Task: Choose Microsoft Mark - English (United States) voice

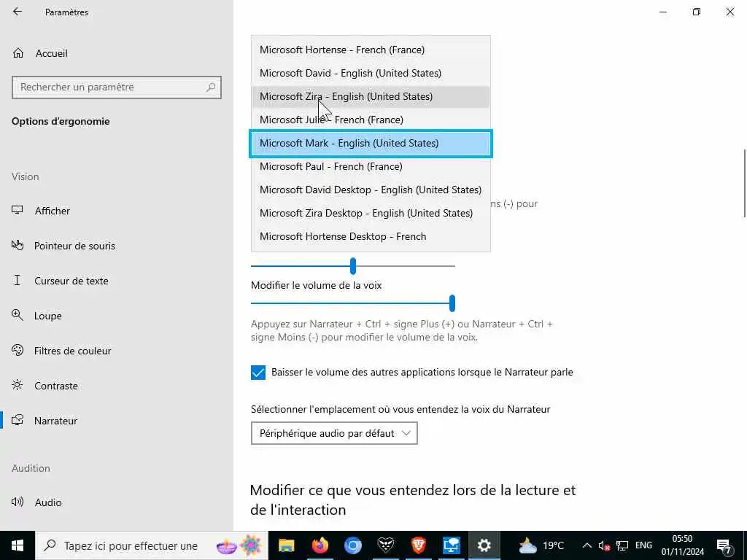Action: (x=371, y=143)
